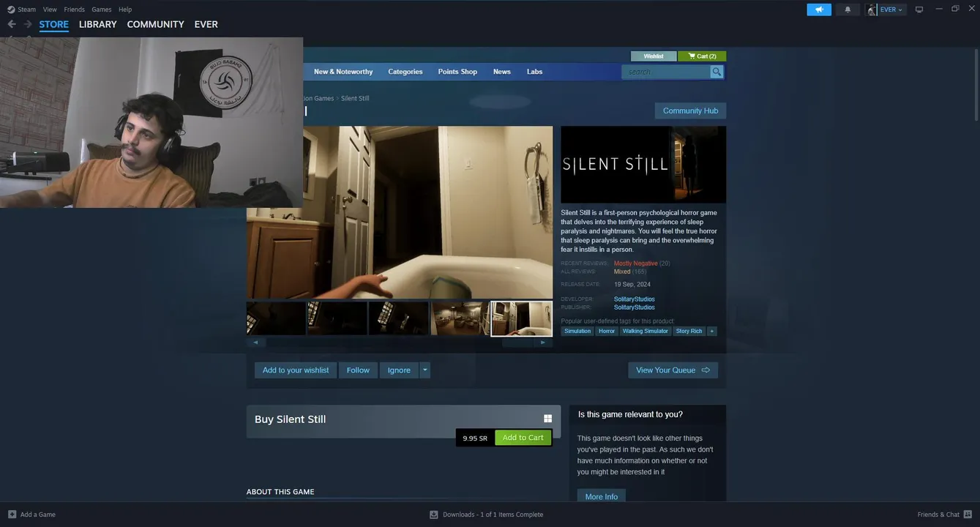The height and width of the screenshot is (527, 980).
Task: Click the search magnifier icon
Action: [x=717, y=72]
